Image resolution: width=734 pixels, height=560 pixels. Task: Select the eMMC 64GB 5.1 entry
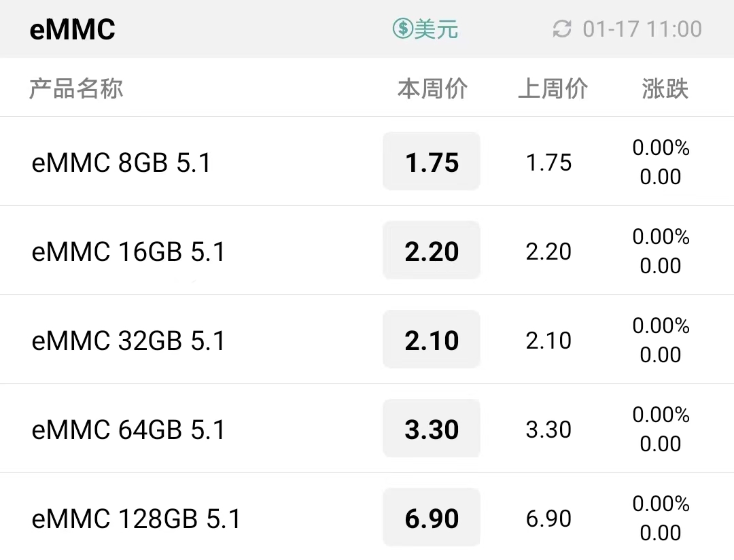(367, 428)
